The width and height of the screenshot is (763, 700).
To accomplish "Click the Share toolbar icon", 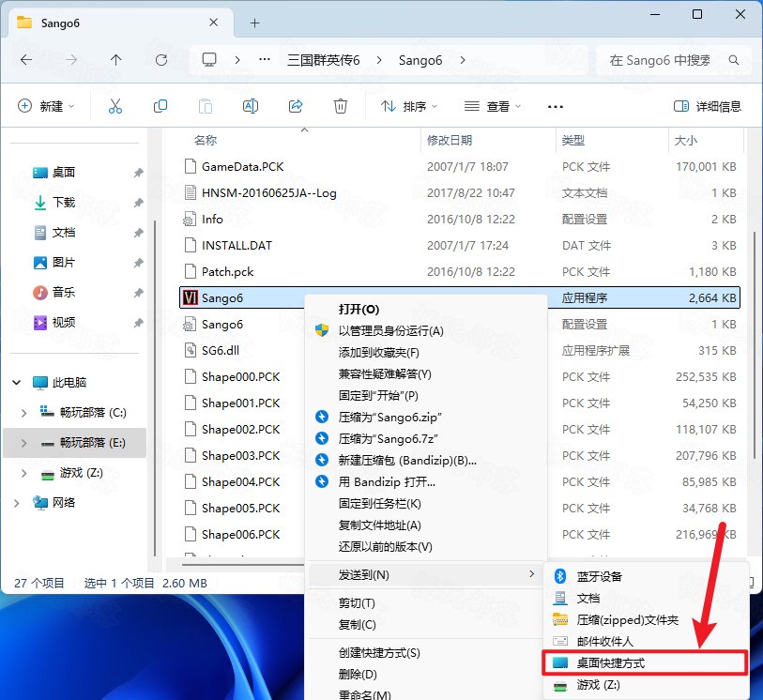I will [x=296, y=106].
